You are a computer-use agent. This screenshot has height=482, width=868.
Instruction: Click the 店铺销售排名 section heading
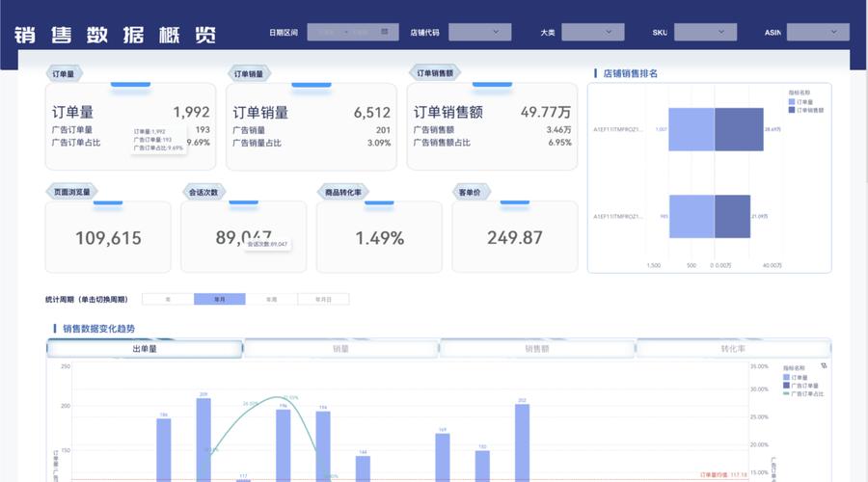[x=630, y=73]
